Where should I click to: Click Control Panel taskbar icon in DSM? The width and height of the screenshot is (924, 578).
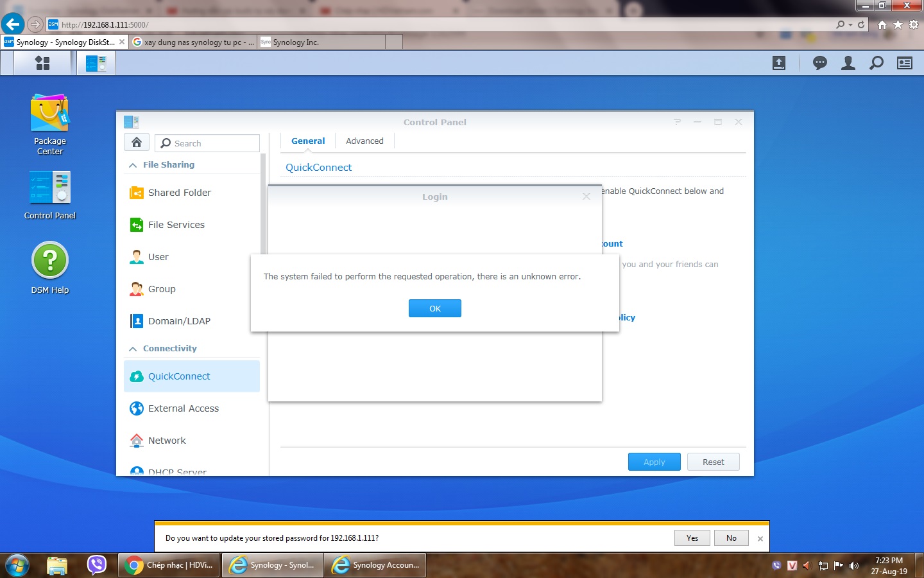96,63
